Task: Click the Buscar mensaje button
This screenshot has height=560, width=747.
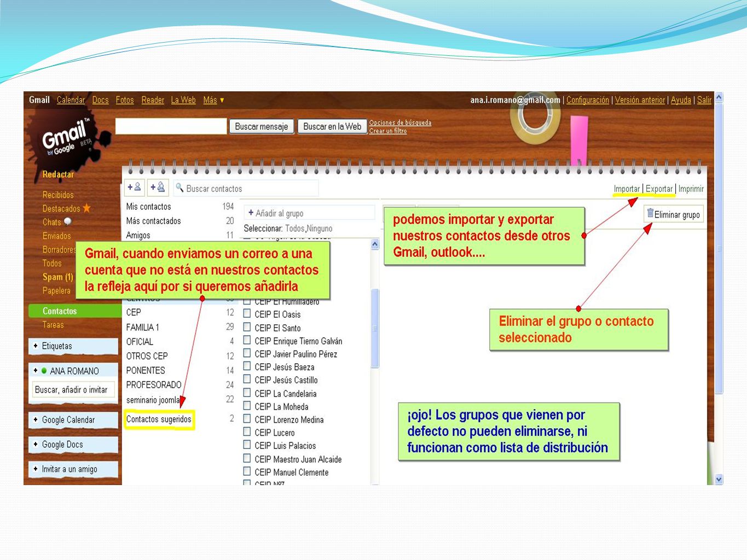Action: click(x=261, y=126)
